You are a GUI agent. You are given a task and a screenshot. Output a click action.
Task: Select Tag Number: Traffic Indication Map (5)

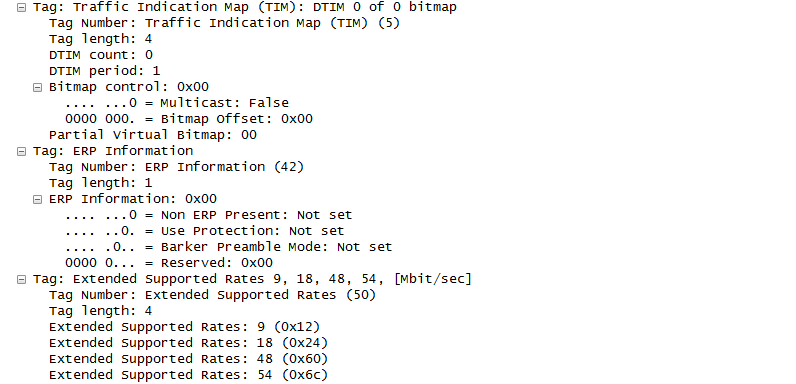coord(224,23)
